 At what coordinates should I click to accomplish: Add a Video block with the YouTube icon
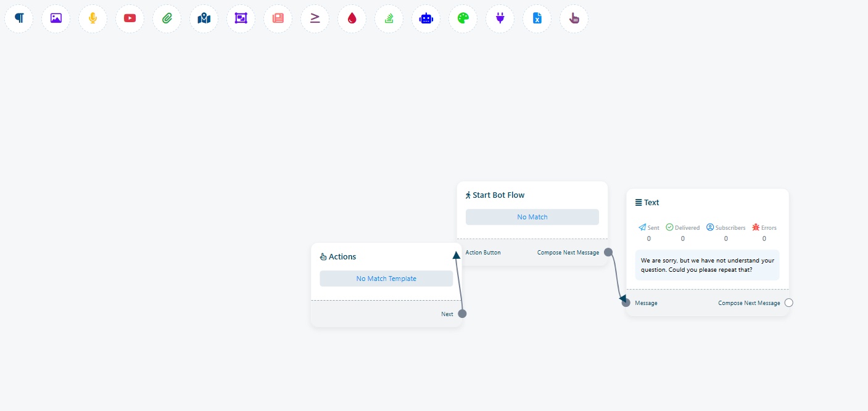[130, 18]
